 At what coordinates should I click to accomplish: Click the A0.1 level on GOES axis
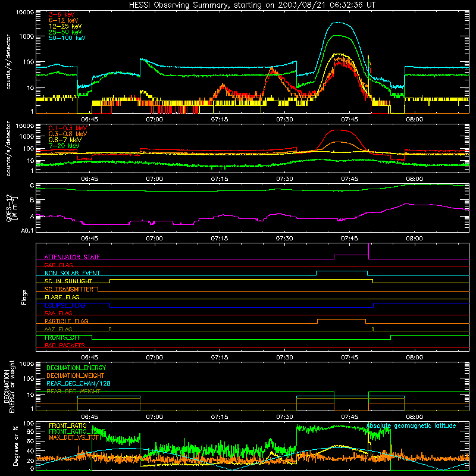click(x=27, y=231)
